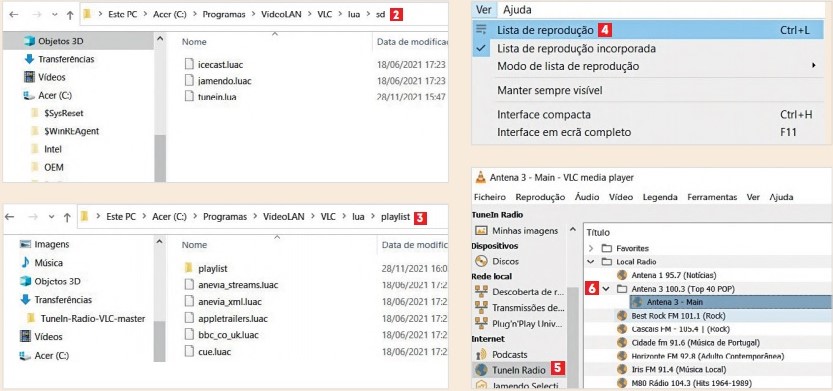Click the yellow playlist folder icon in file list
Viewport: 833px width, 391px height.
point(189,268)
